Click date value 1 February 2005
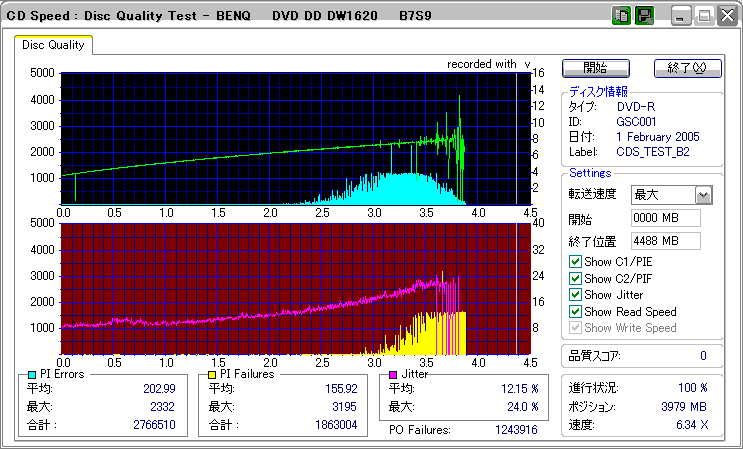 coord(658,137)
